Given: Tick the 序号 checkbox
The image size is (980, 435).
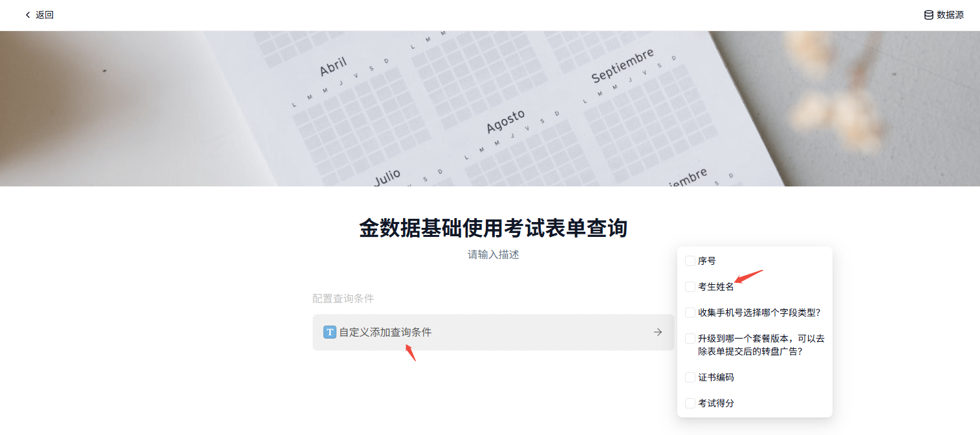Looking at the screenshot, I should 690,261.
